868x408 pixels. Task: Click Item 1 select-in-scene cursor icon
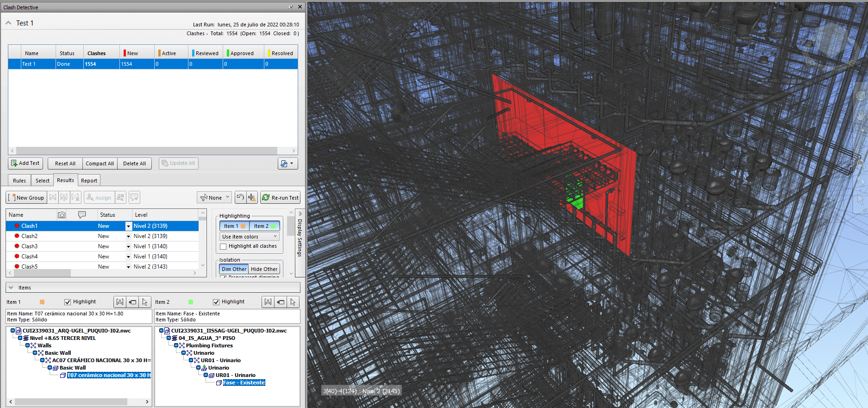[x=145, y=302]
